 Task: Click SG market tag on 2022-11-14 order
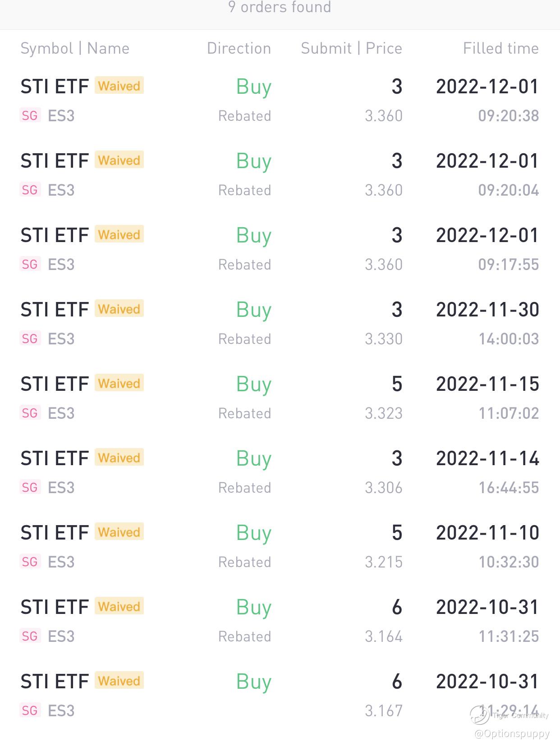30,487
